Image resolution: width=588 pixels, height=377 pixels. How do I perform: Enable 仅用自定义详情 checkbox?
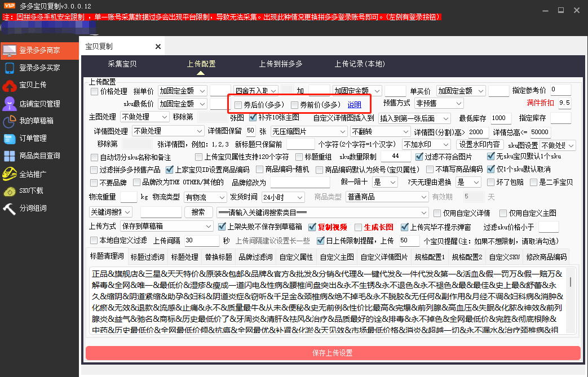point(437,213)
